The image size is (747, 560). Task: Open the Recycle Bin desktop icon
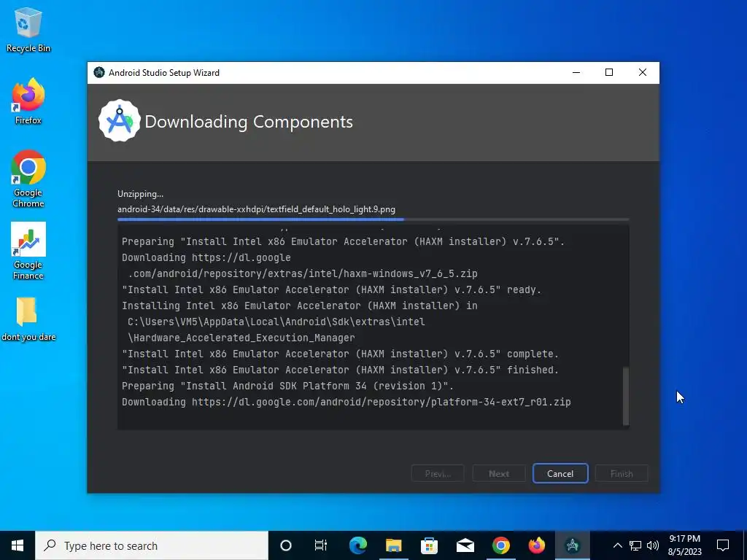[x=28, y=29]
